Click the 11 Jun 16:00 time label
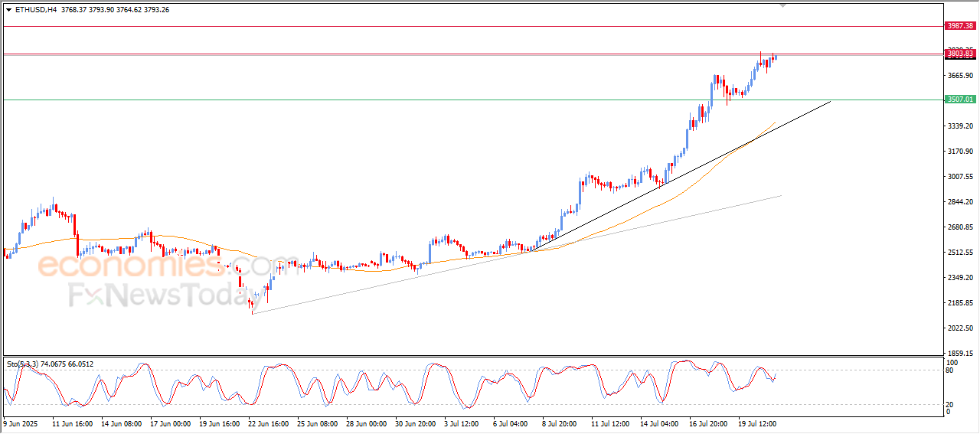The image size is (980, 434). pos(73,423)
